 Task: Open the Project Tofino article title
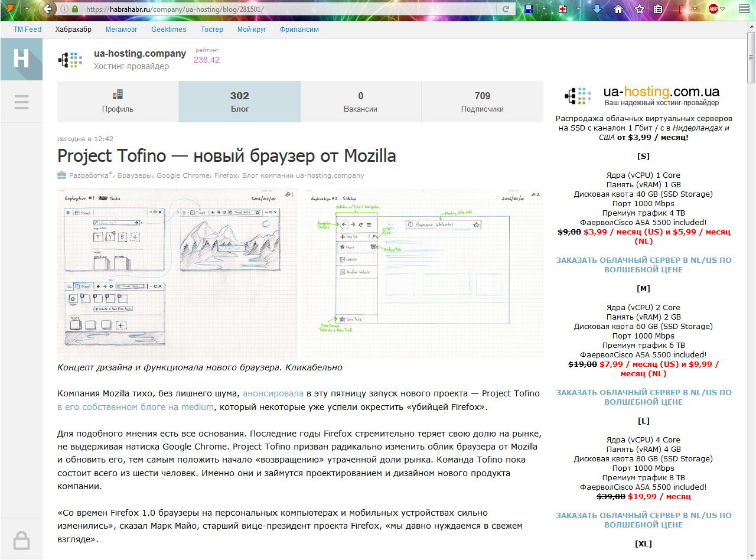tap(227, 156)
